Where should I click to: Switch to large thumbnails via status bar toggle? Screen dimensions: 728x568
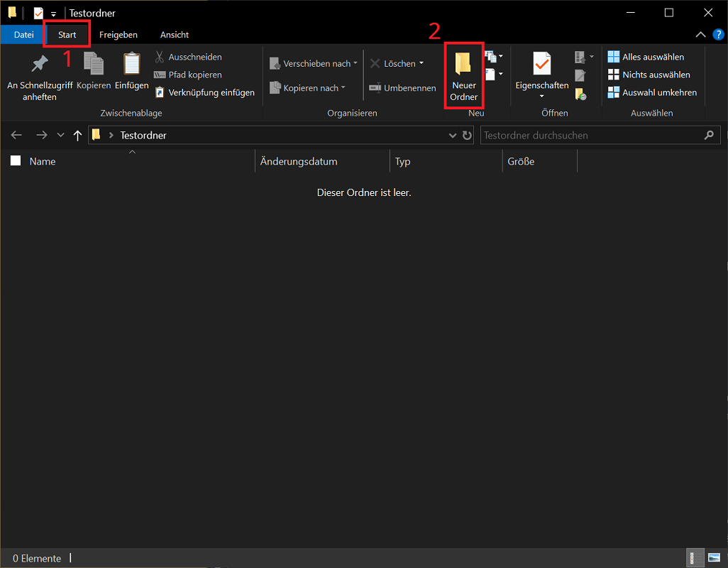pyautogui.click(x=713, y=558)
